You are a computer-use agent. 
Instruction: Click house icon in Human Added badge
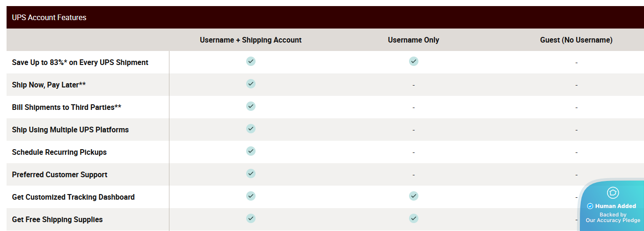(613, 193)
